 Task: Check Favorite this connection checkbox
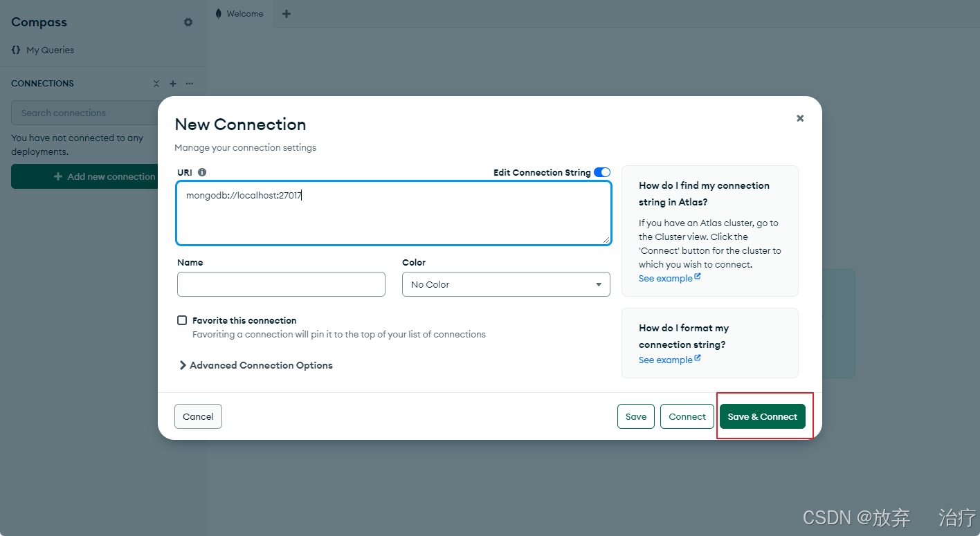coord(182,320)
